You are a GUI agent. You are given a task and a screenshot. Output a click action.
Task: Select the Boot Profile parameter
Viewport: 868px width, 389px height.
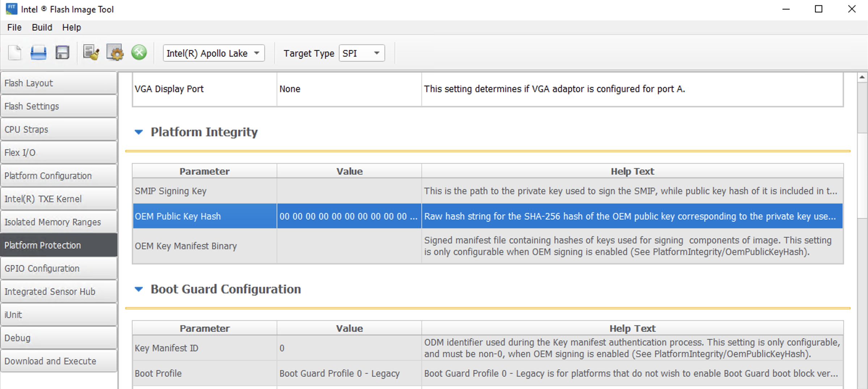pyautogui.click(x=205, y=373)
